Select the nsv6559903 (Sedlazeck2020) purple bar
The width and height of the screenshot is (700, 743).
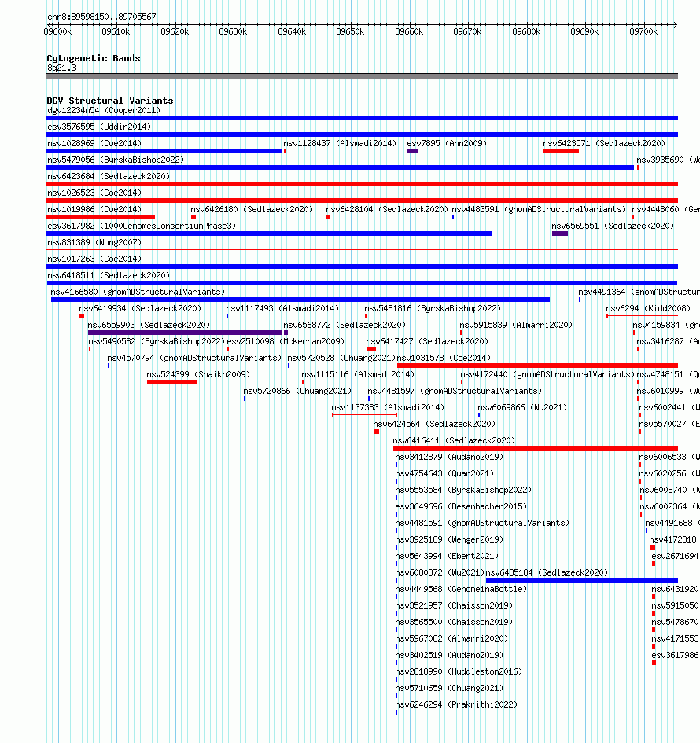[x=185, y=333]
